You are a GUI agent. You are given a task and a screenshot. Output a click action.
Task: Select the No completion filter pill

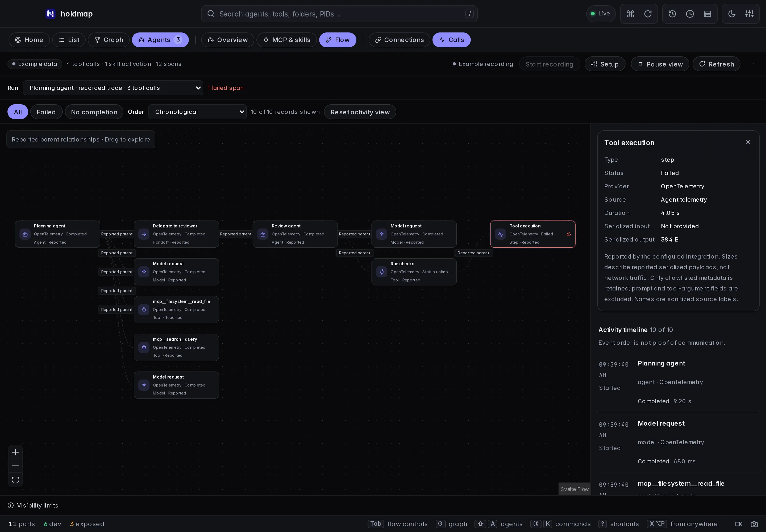[x=94, y=112]
